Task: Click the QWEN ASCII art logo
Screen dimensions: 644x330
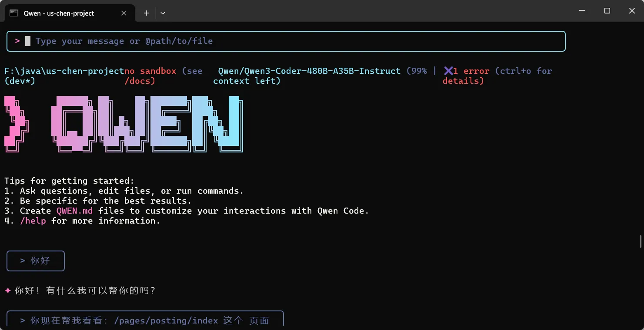Action: click(123, 124)
